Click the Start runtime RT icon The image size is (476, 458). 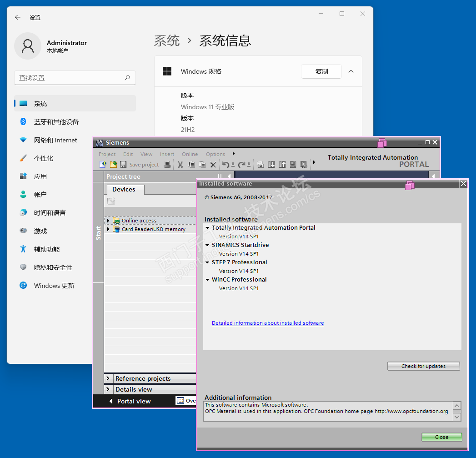coord(304,165)
